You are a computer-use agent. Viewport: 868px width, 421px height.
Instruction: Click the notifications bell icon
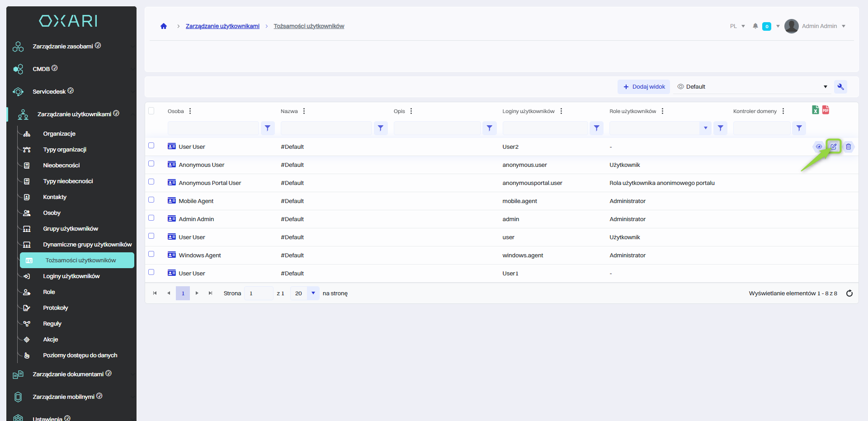coord(755,26)
